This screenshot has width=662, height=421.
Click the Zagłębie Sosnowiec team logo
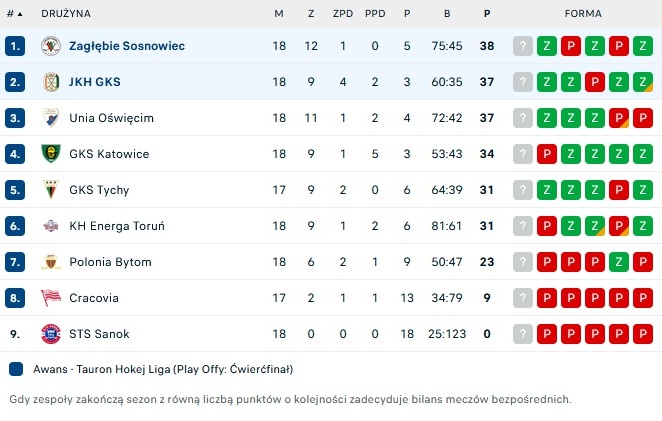51,46
